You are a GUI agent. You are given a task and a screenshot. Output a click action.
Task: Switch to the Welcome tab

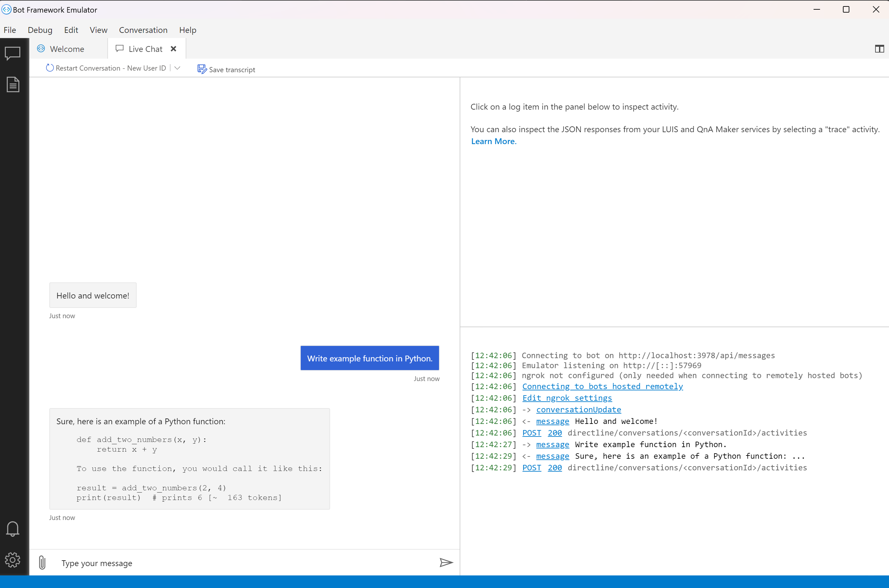pyautogui.click(x=67, y=49)
